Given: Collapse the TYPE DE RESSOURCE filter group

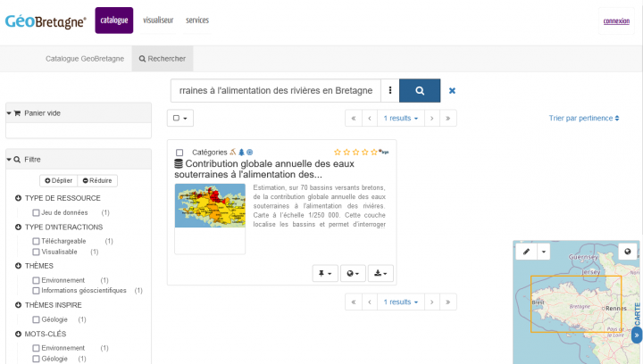Looking at the screenshot, I should (x=19, y=198).
